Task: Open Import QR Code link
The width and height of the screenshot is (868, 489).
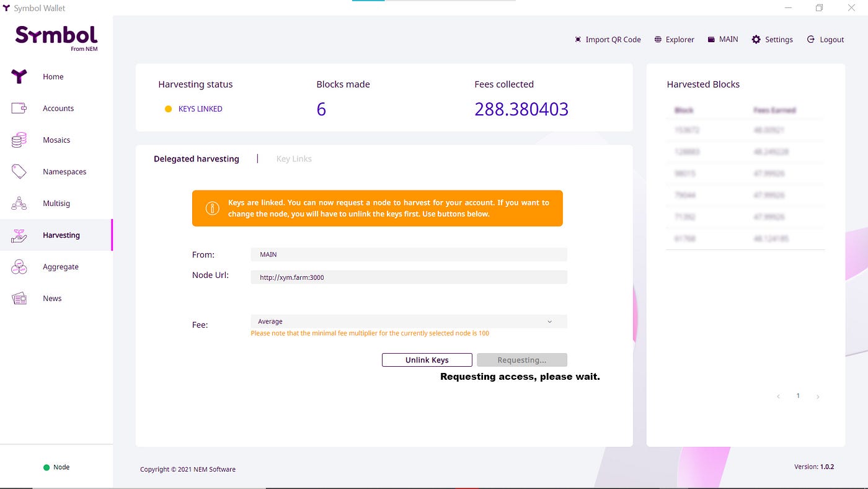Action: click(x=613, y=39)
